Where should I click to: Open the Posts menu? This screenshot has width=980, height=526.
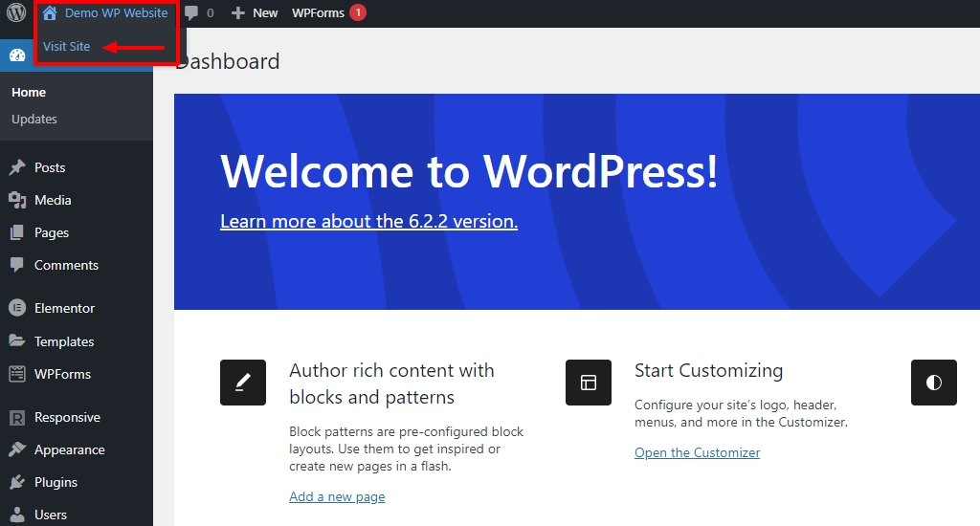[x=50, y=167]
